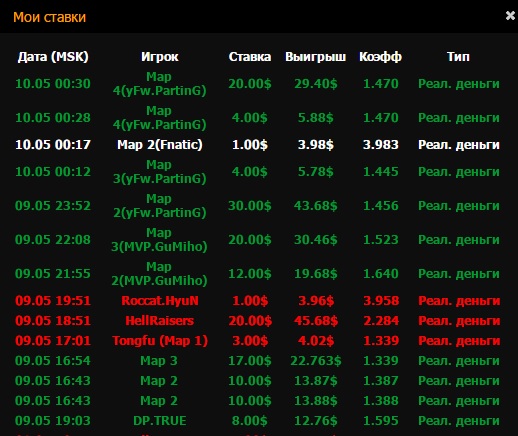518x436 pixels.
Task: Click the Ставка column header
Action: point(250,57)
